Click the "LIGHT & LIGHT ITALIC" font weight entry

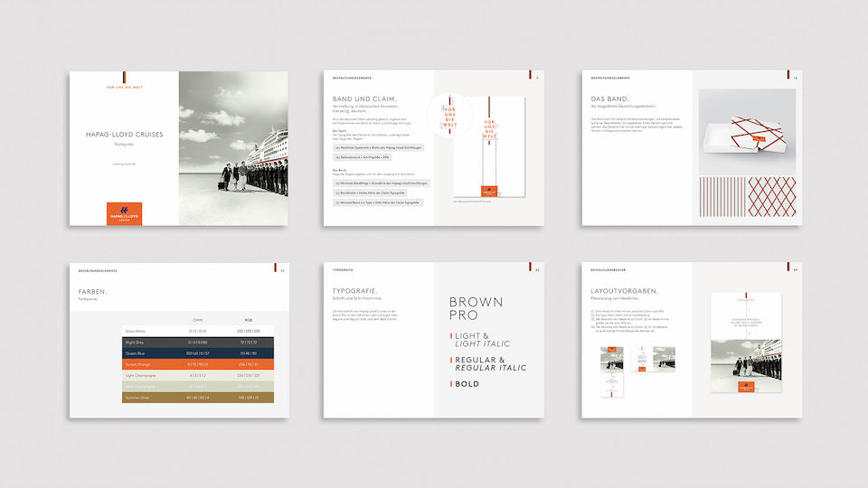(x=482, y=340)
